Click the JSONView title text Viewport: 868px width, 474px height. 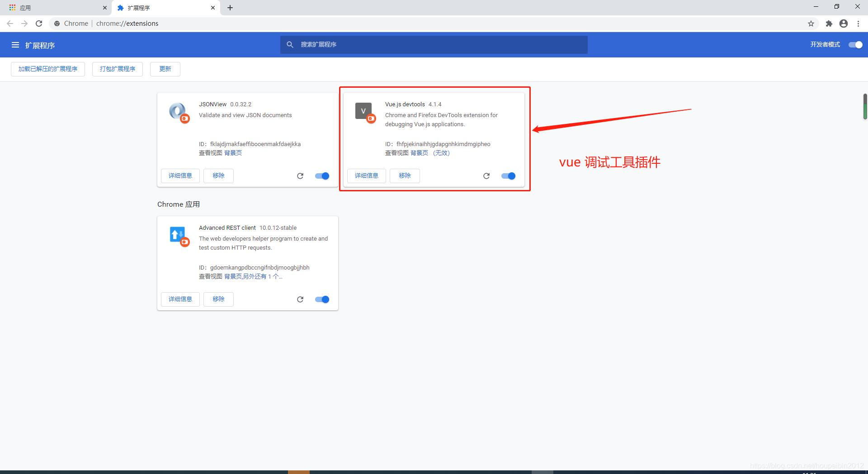click(212, 104)
